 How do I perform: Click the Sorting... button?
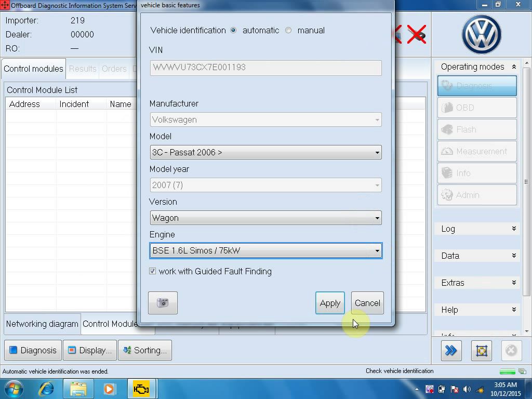pos(145,350)
